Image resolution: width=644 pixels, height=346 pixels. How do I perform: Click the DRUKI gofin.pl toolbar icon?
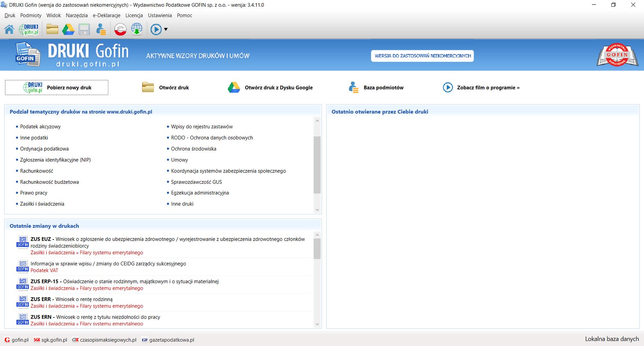29,29
